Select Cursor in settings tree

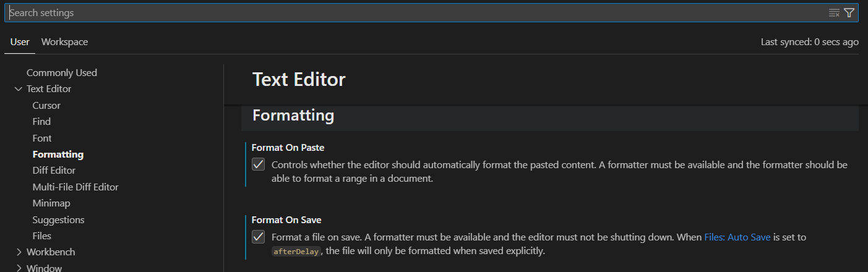[x=46, y=106]
